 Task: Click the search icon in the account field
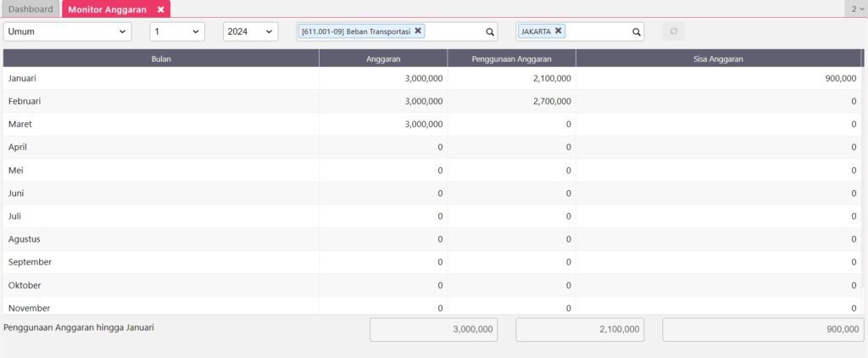click(x=490, y=32)
